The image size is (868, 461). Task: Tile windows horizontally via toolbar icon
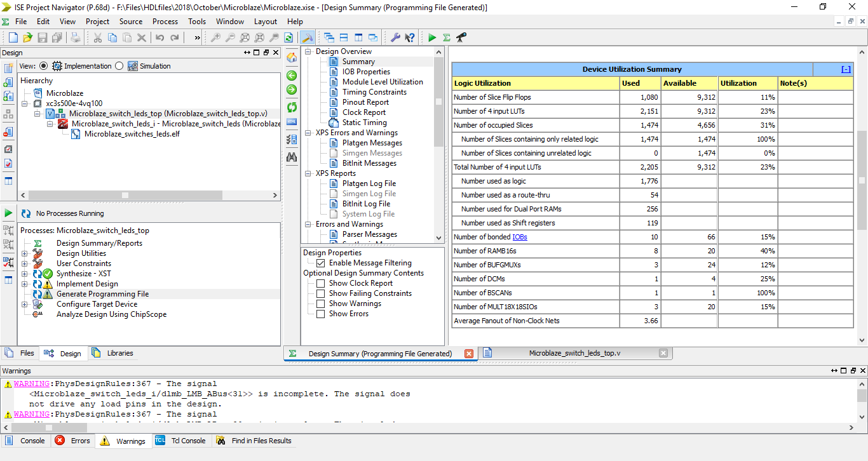(343, 37)
